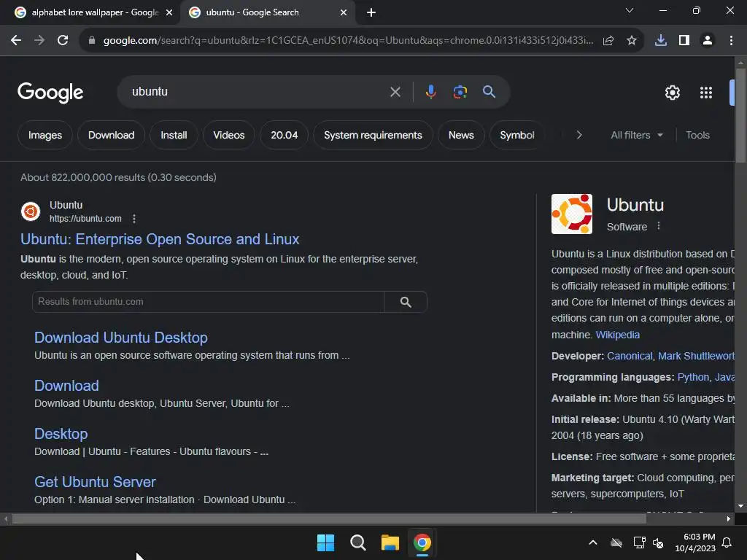The image size is (747, 560).
Task: Submit search with the magnifier icon
Action: 489,91
